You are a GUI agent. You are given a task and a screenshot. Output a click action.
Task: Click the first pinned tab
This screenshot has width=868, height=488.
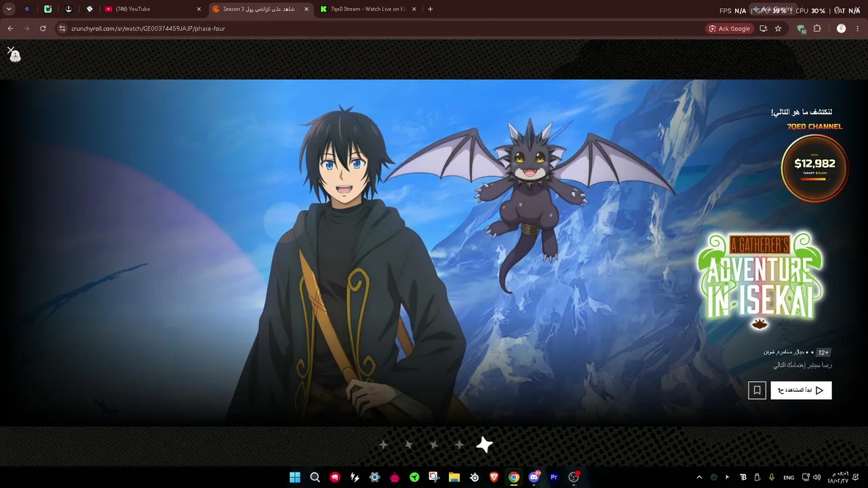[27, 9]
